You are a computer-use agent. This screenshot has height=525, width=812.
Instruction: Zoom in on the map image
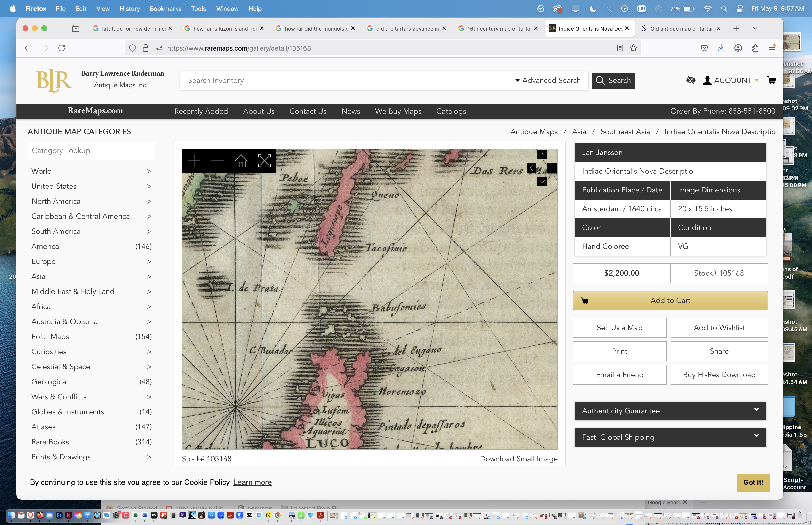point(194,161)
